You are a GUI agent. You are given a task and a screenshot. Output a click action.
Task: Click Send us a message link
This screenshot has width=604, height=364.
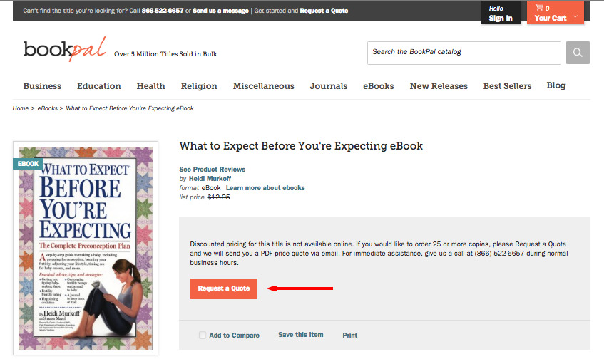tap(221, 11)
